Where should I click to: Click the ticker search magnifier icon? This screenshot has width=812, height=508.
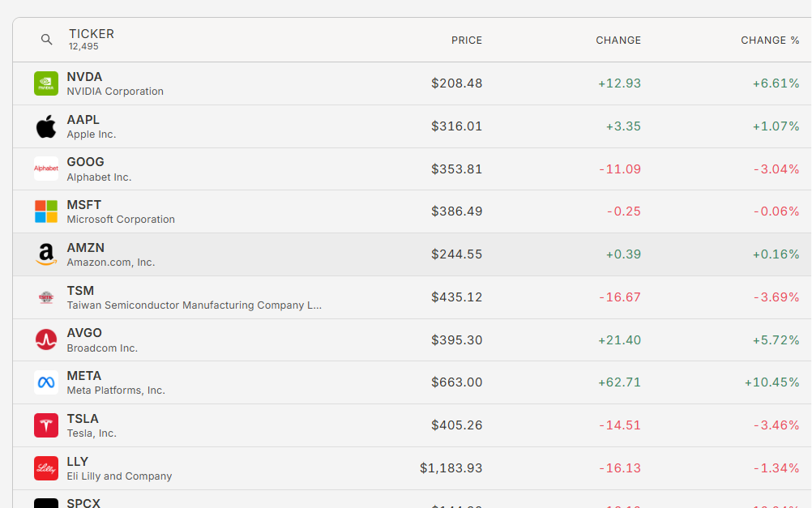(x=47, y=40)
